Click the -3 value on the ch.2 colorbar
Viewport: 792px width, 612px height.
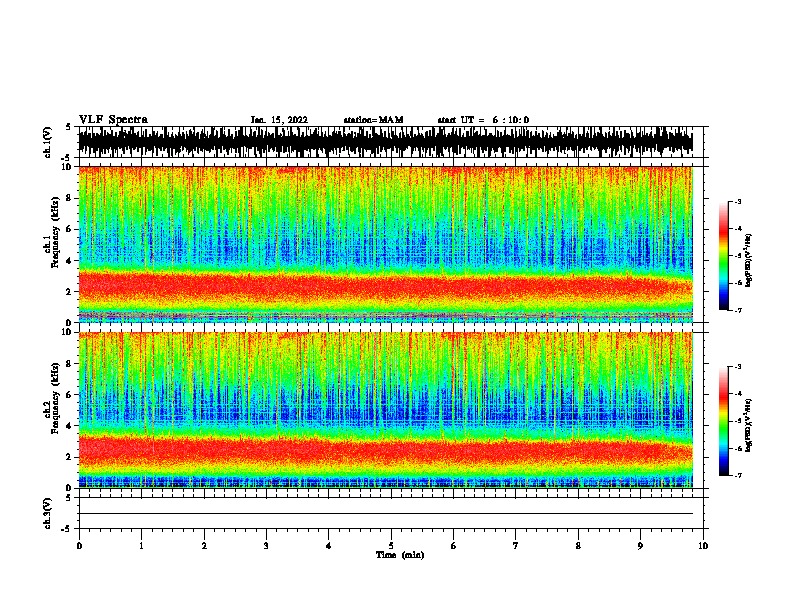click(737, 367)
